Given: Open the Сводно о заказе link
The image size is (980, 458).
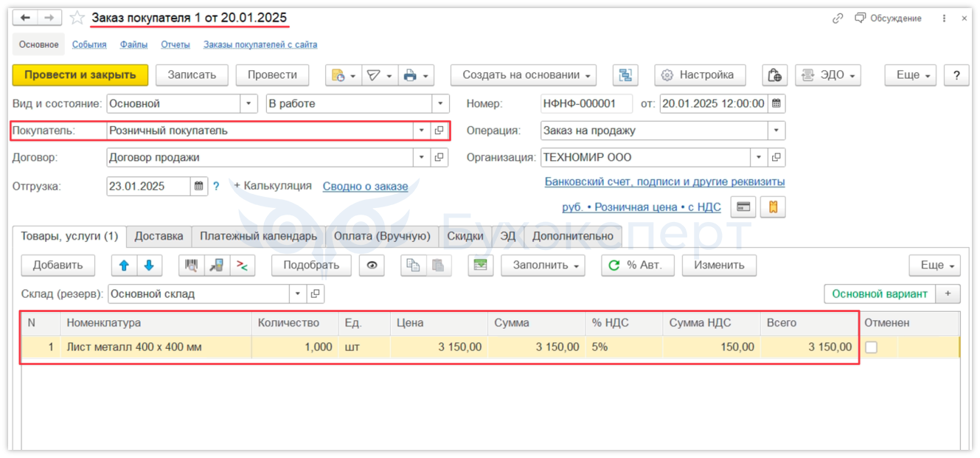Looking at the screenshot, I should click(x=365, y=187).
